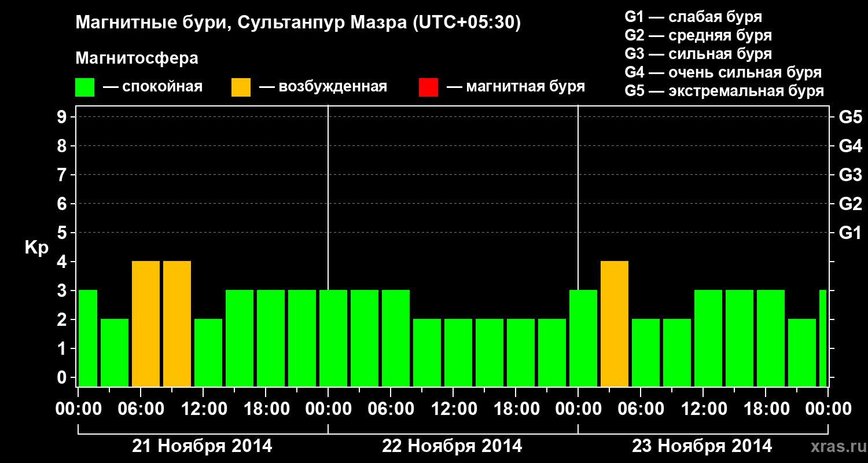Click the 'G1' label on the right scale

click(x=851, y=233)
